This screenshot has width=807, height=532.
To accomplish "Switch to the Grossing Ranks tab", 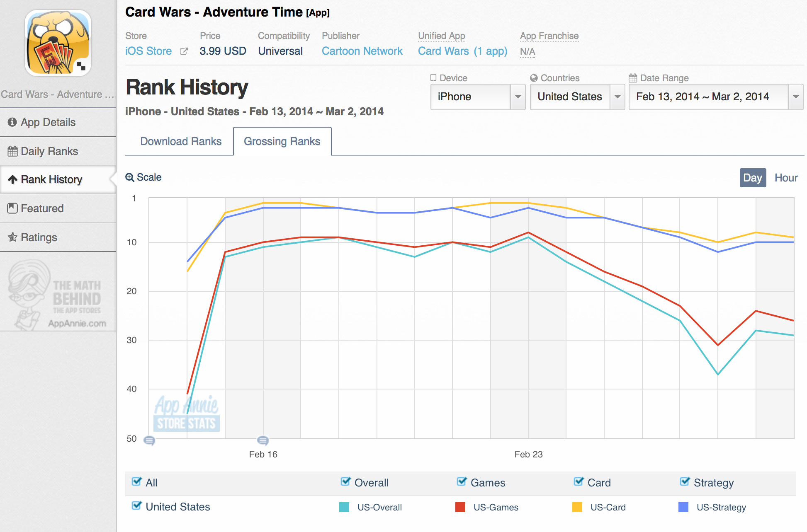I will 282,141.
